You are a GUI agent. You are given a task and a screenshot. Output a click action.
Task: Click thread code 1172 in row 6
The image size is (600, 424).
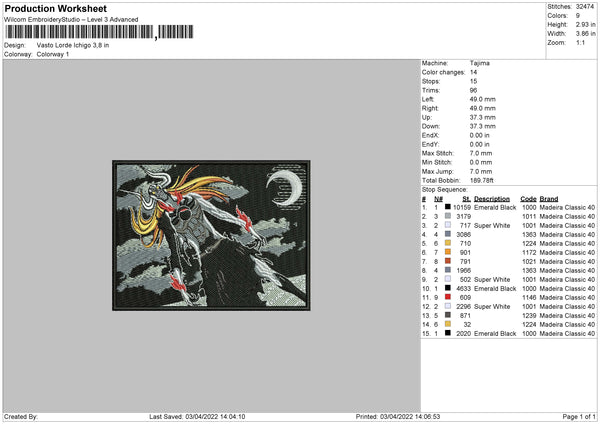pos(529,253)
